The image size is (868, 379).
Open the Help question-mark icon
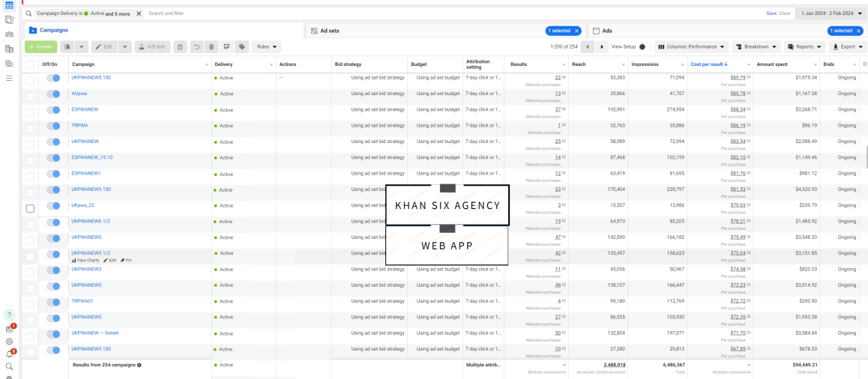click(x=9, y=315)
